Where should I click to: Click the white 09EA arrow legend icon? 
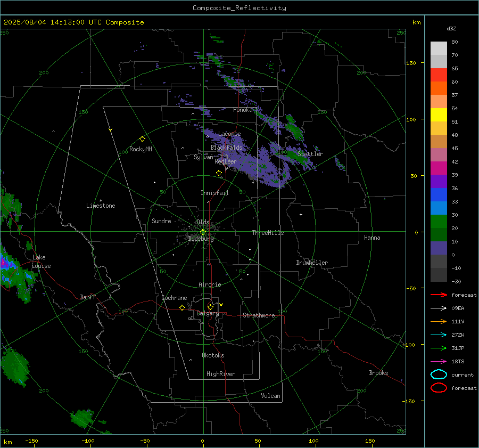point(439,308)
